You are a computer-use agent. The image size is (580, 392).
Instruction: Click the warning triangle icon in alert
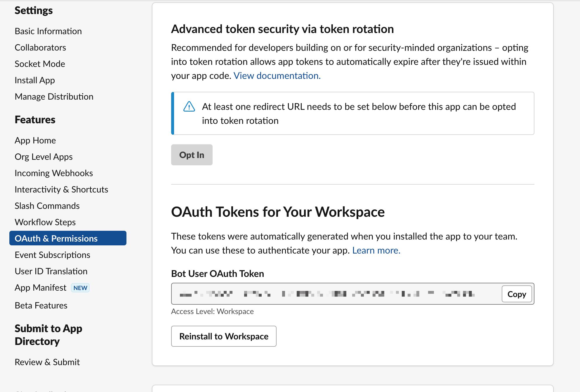coord(189,107)
